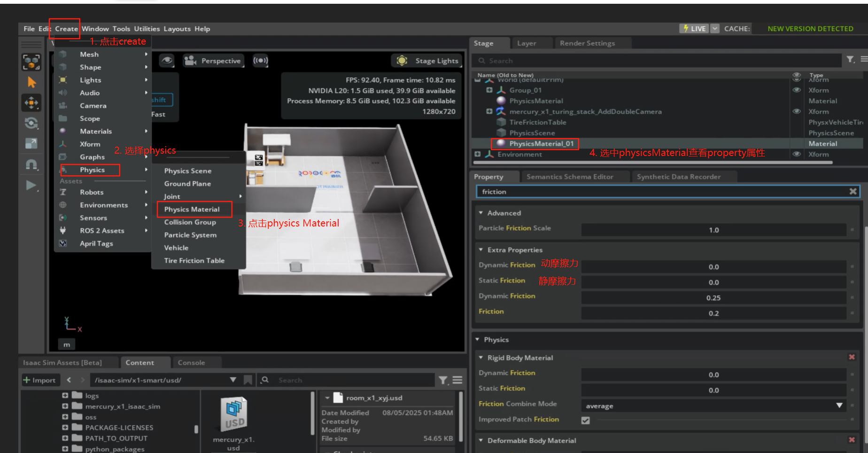The width and height of the screenshot is (868, 453).
Task: Select the PATH_TO_OUTPUT folder
Action: 116,438
